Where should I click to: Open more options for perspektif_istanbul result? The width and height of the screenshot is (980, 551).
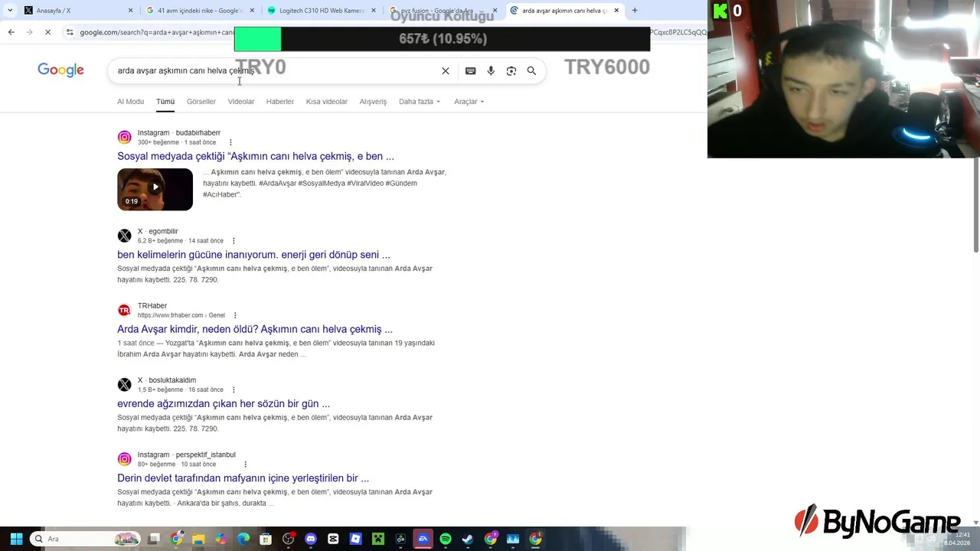pyautogui.click(x=245, y=465)
